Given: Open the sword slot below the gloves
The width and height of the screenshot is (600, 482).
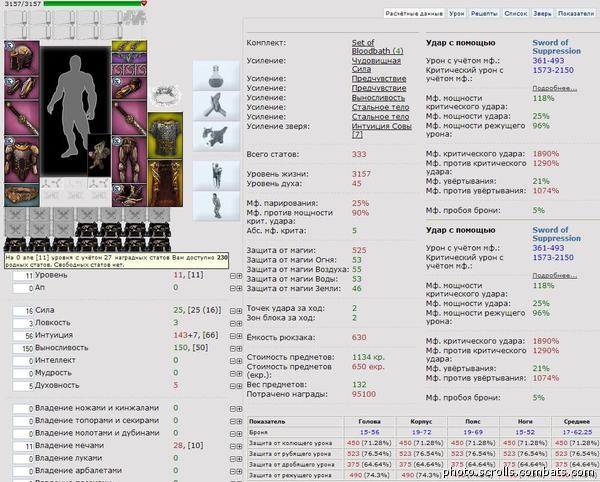Looking at the screenshot, I should click(129, 118).
